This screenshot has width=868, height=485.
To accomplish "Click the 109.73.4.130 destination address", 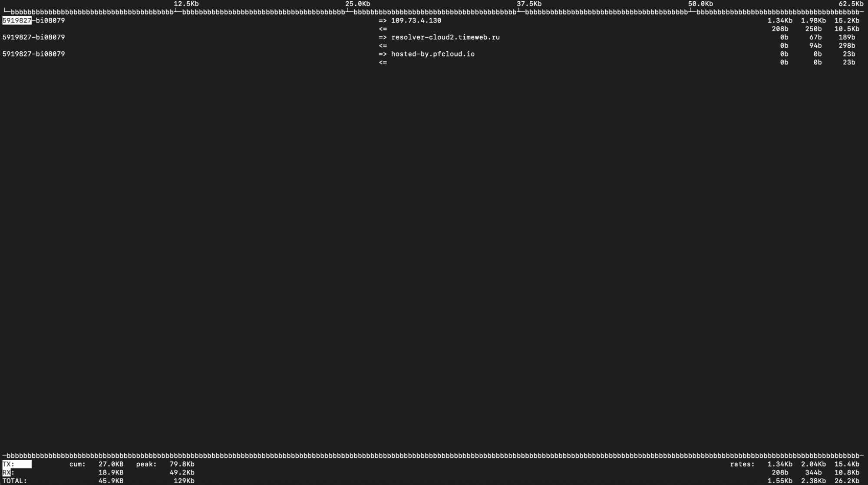I will click(416, 20).
